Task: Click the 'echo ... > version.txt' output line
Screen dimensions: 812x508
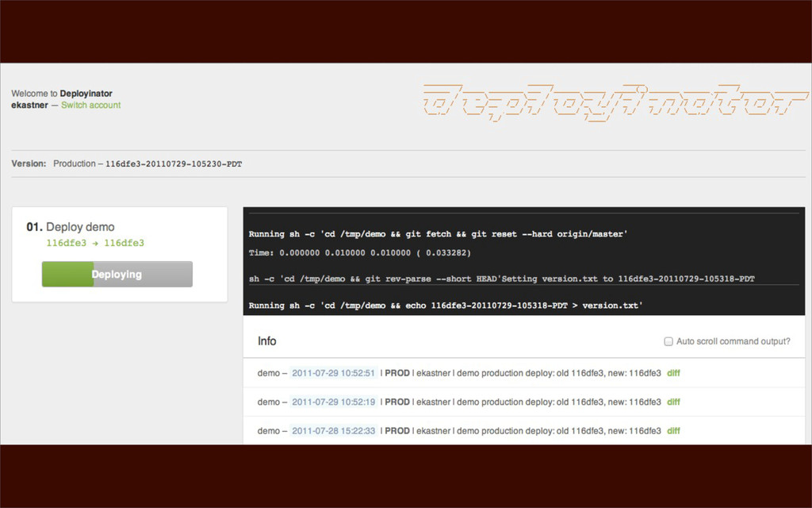Action: 446,306
